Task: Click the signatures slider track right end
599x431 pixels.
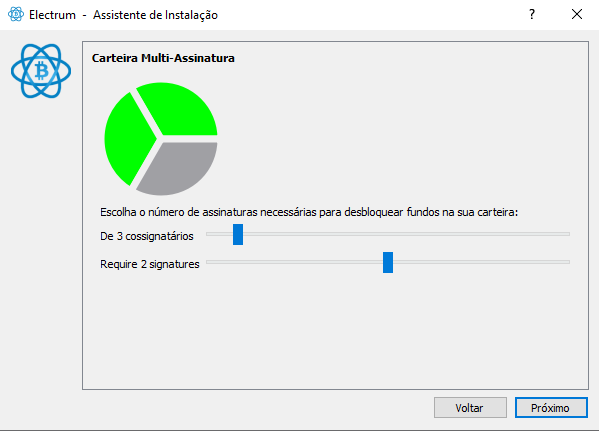Action: tap(565, 262)
